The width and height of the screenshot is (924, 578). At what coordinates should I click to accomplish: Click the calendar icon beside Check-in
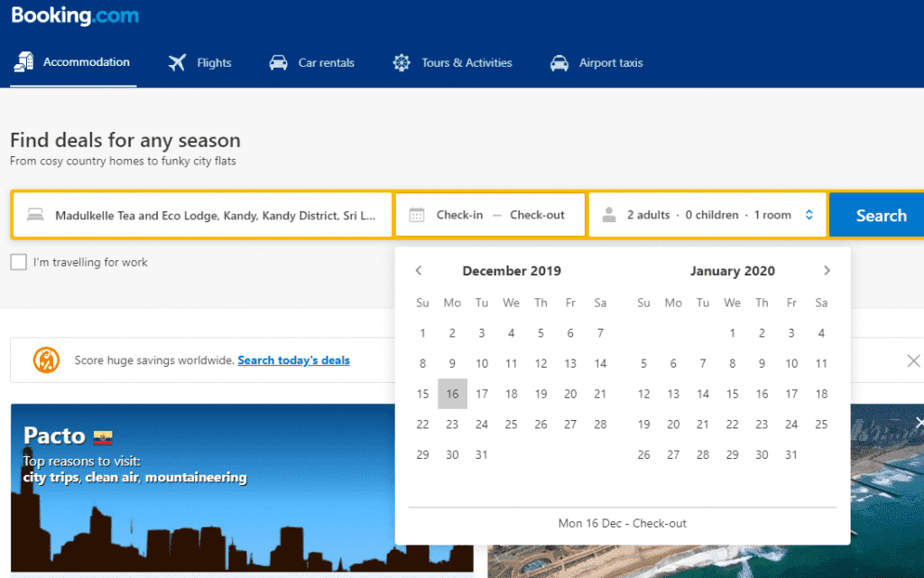pos(417,215)
